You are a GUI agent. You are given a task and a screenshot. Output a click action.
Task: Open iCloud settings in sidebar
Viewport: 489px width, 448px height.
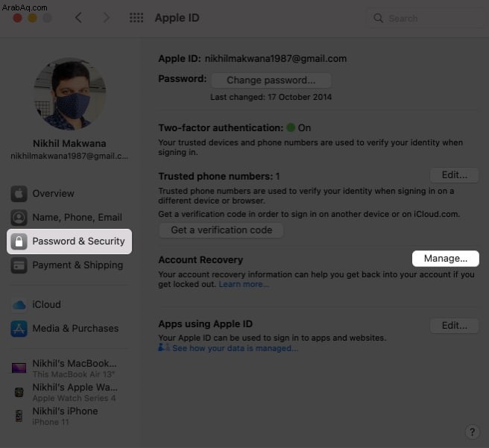(69, 305)
